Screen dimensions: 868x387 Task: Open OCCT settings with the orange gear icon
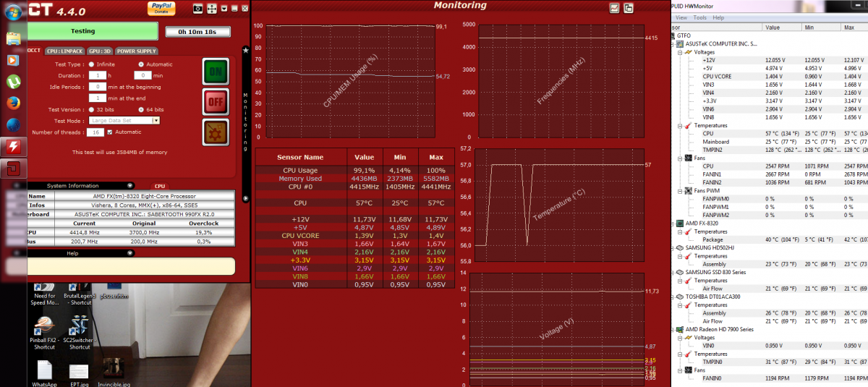[215, 133]
